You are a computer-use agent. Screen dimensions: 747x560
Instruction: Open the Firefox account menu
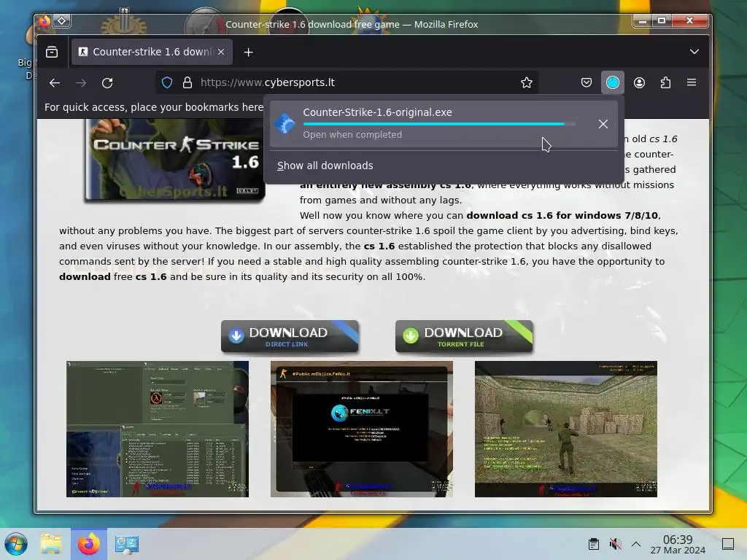(639, 83)
